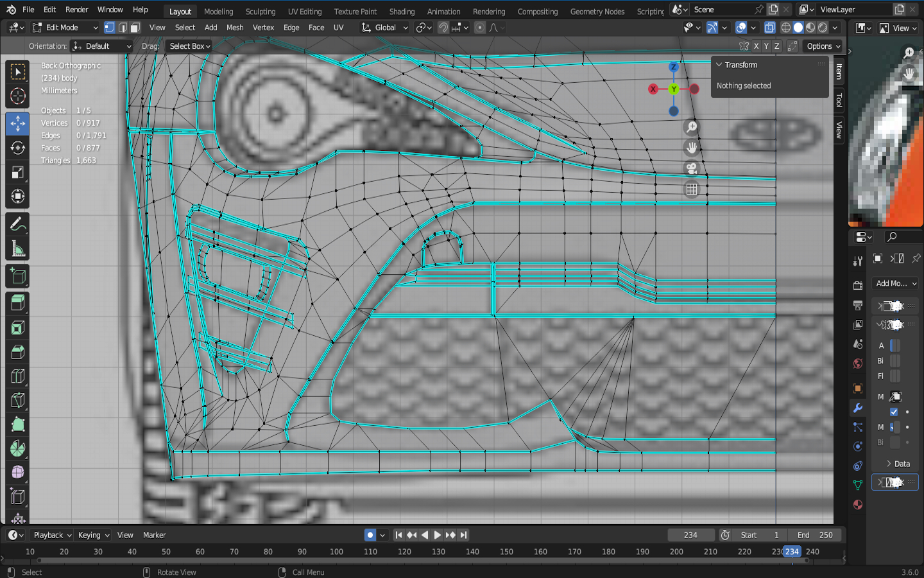Switch to face select mode

pyautogui.click(x=135, y=28)
